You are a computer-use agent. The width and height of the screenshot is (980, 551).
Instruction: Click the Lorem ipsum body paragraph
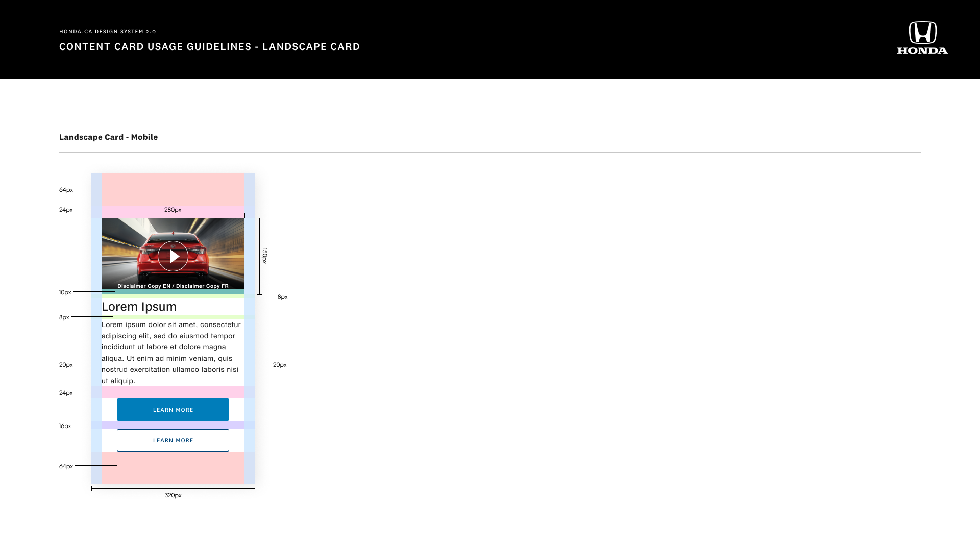click(x=171, y=353)
